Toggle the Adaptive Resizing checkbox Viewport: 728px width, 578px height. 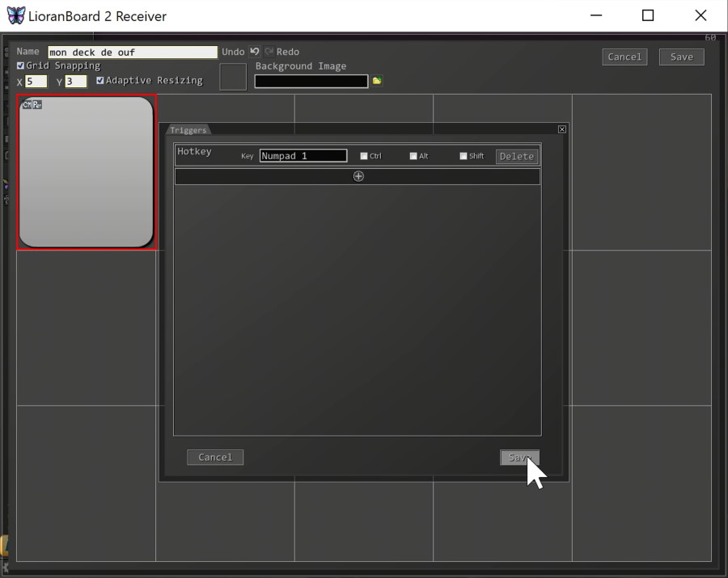100,81
